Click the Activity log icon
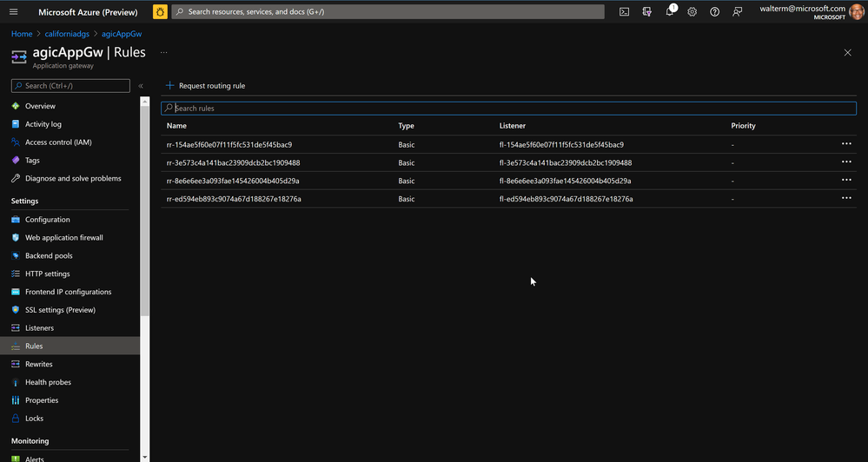 [x=16, y=124]
